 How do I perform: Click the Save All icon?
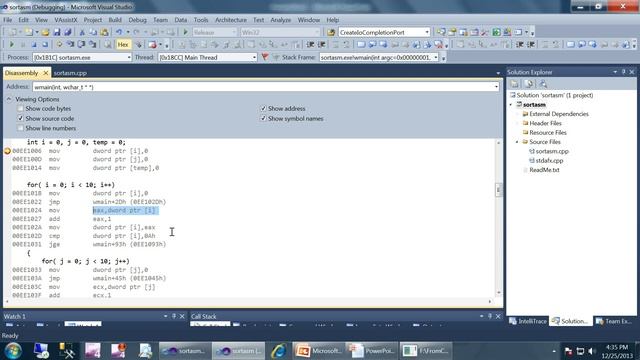point(68,32)
